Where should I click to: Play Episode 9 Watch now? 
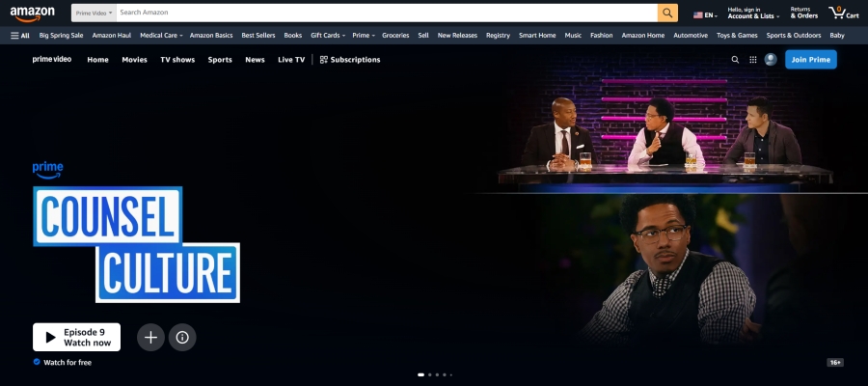coord(76,337)
